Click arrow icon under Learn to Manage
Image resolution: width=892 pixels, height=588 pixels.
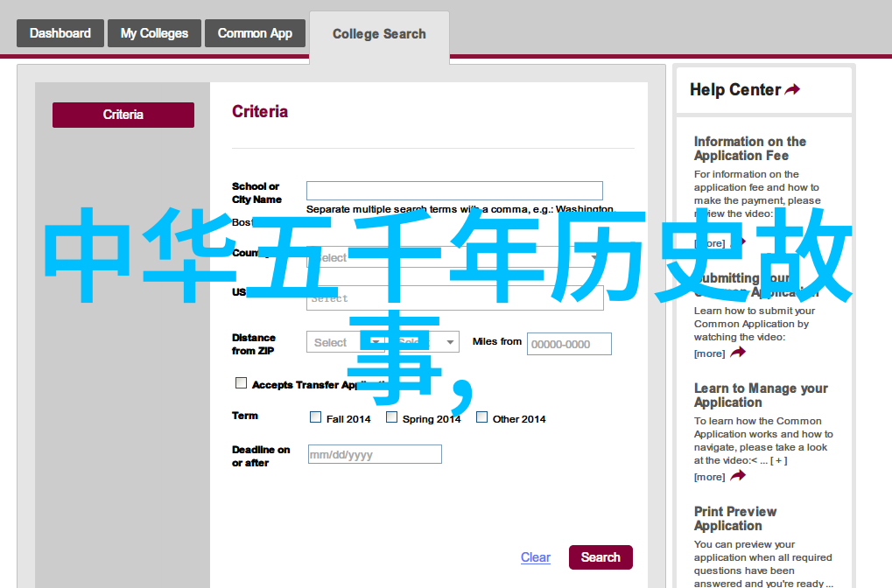[x=738, y=476]
